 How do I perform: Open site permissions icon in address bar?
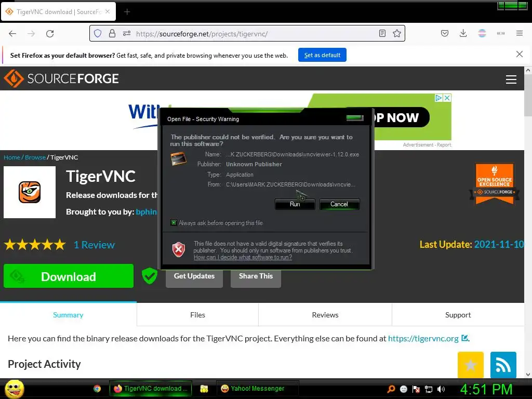point(127,34)
